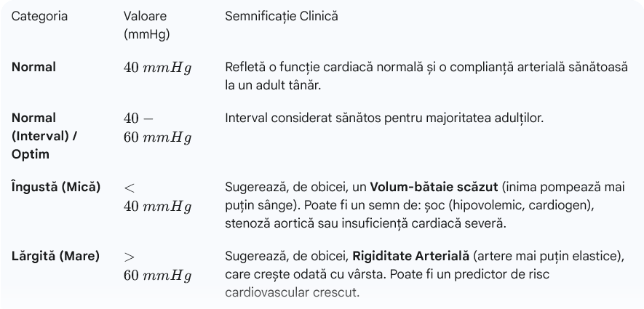The width and height of the screenshot is (644, 309).
Task: Select the Îngustă (Mică) row label
Action: [56, 188]
